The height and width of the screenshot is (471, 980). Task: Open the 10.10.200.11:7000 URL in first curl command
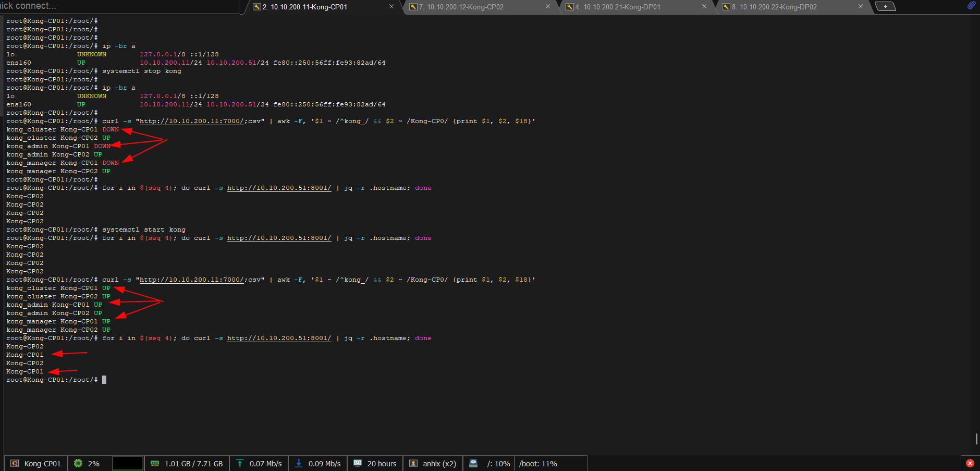pos(192,121)
